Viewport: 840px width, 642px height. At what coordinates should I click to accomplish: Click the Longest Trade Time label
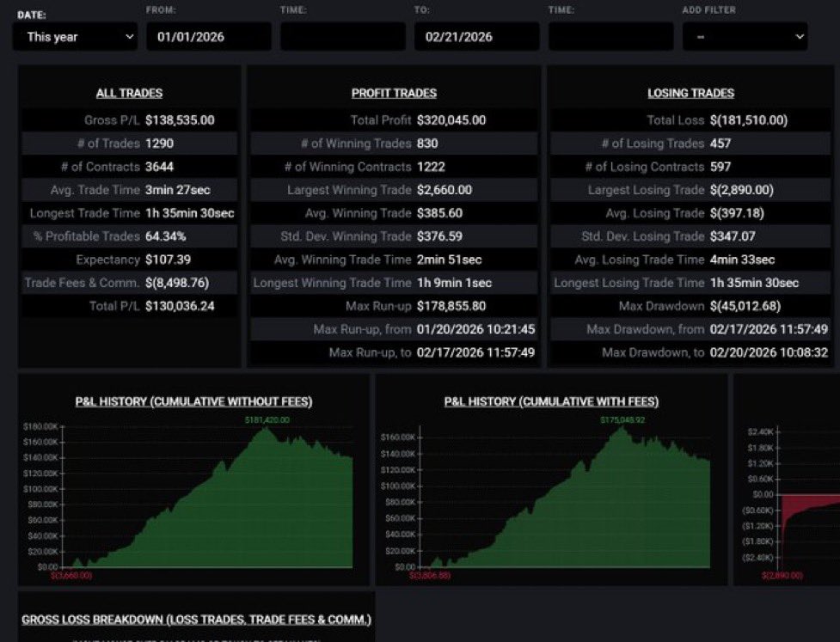point(84,213)
